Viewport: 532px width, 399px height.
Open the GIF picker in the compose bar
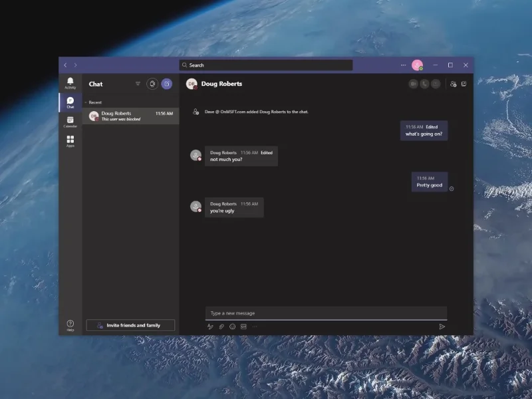243,327
